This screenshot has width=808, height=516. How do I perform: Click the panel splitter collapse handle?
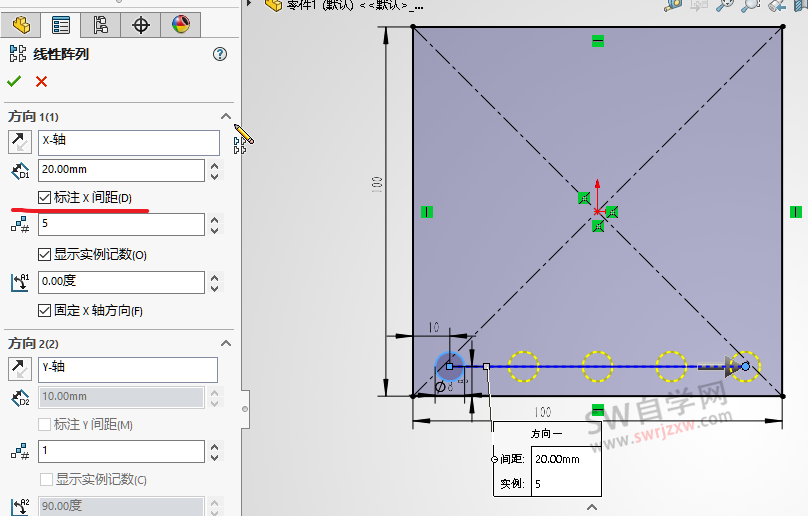245,409
